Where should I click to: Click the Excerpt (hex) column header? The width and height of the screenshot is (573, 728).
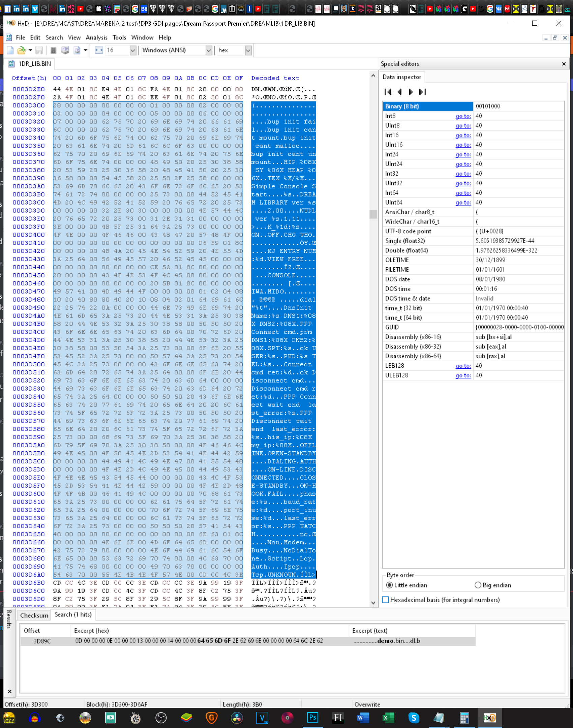210,631
